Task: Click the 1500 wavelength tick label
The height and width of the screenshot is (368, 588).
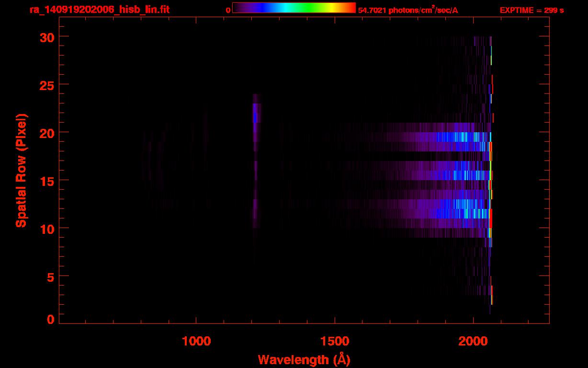Action: pos(335,341)
